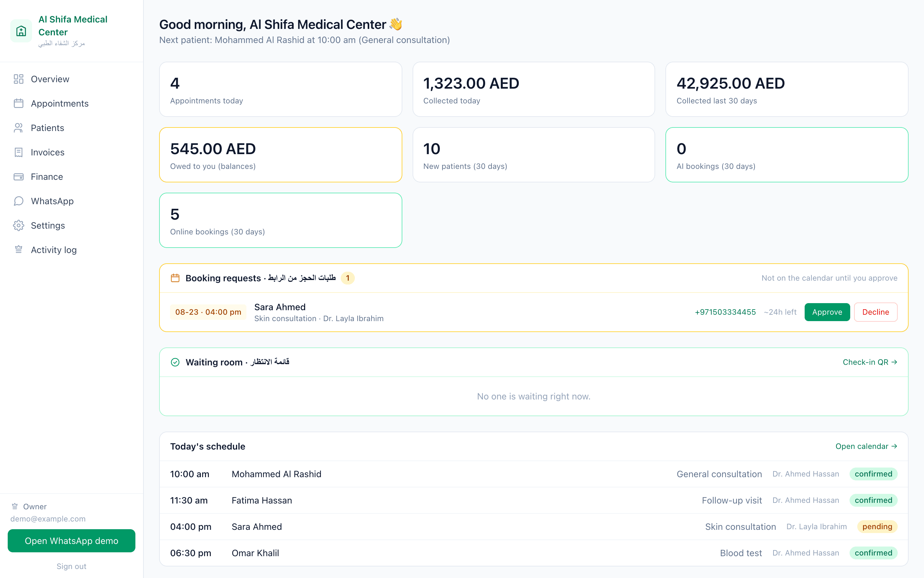Open the WhatsApp menu item
Screen dimensions: 924x578
click(72, 201)
